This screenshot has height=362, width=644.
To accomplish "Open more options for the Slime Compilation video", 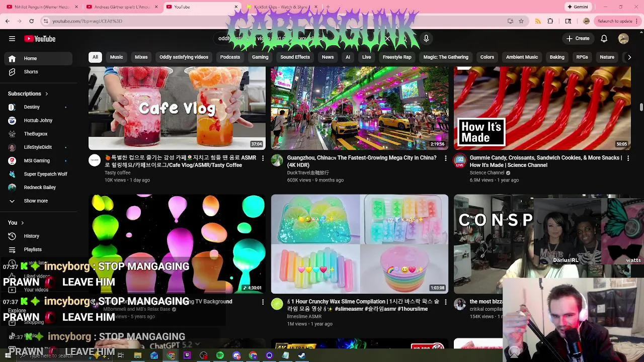I will (x=445, y=302).
